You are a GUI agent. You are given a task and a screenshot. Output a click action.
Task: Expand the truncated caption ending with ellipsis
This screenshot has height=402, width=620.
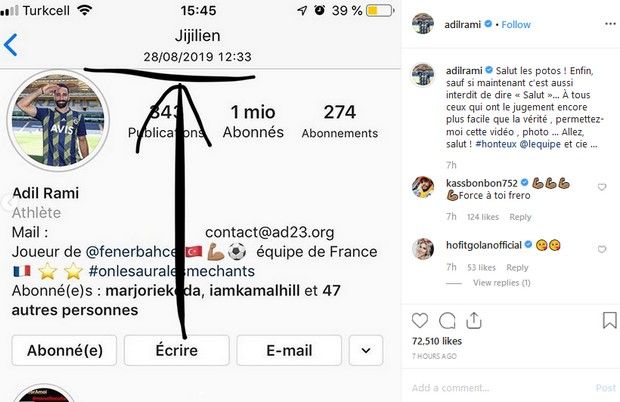pyautogui.click(x=594, y=144)
